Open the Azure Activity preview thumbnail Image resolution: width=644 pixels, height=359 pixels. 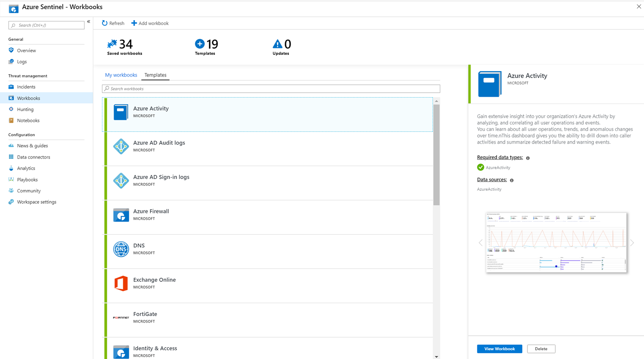[x=556, y=243]
